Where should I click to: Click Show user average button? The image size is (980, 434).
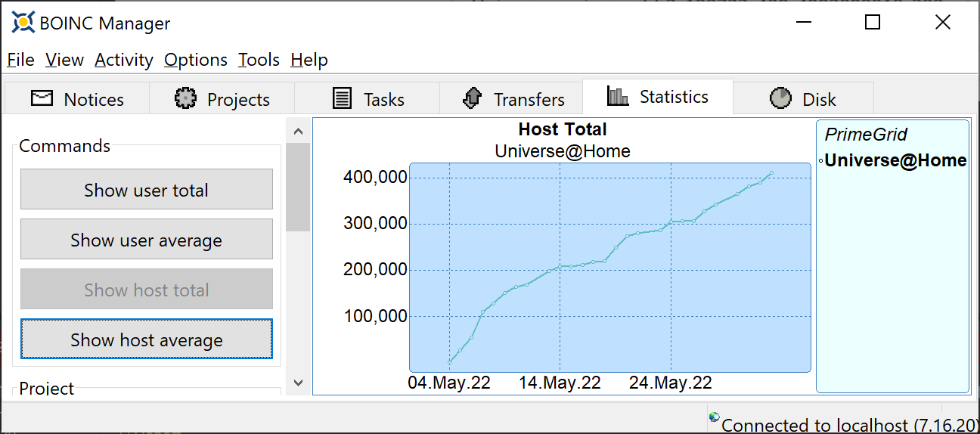click(x=147, y=240)
